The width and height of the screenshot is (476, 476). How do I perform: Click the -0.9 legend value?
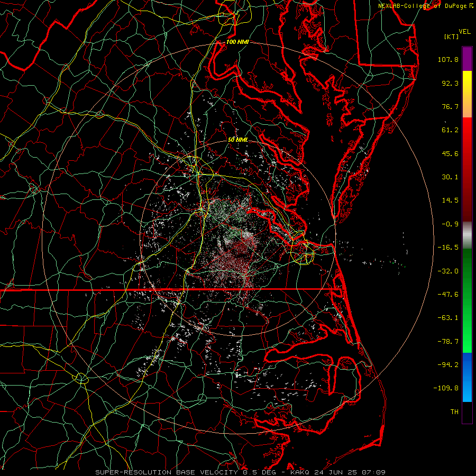click(x=450, y=224)
